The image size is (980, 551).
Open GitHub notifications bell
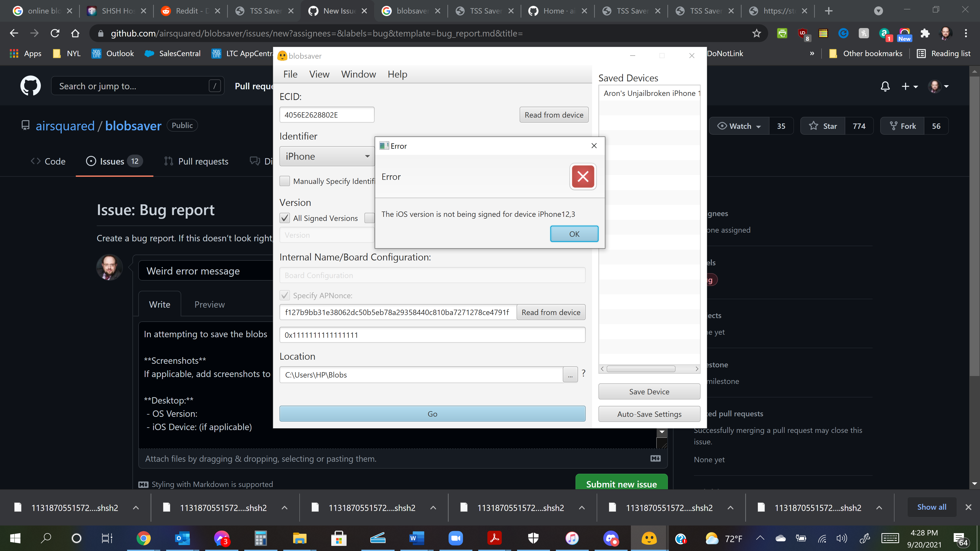click(885, 86)
